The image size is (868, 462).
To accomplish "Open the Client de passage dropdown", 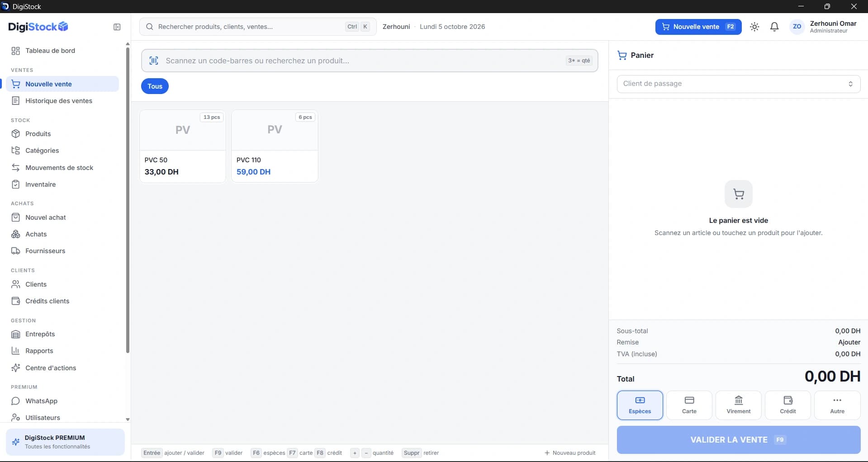I will [738, 84].
